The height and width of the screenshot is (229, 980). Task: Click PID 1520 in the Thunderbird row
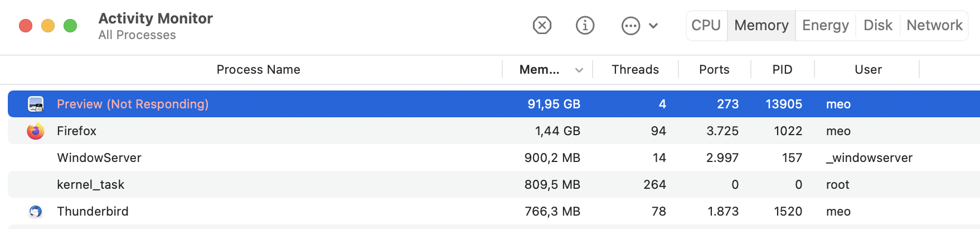[788, 211]
